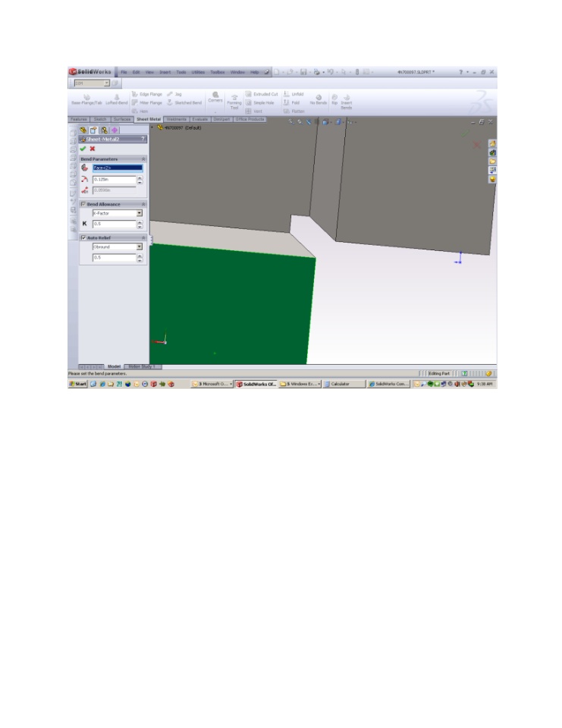Adjust the K factor spinner arrows

pos(140,224)
